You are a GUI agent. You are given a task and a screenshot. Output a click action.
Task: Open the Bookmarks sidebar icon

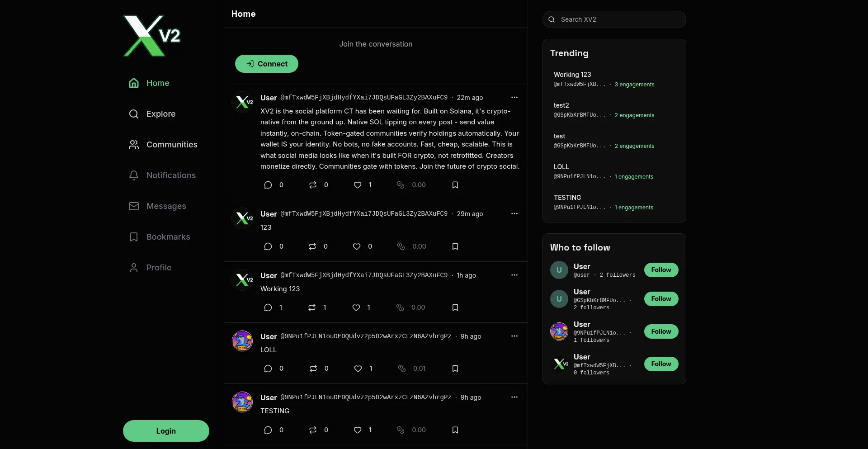(134, 237)
